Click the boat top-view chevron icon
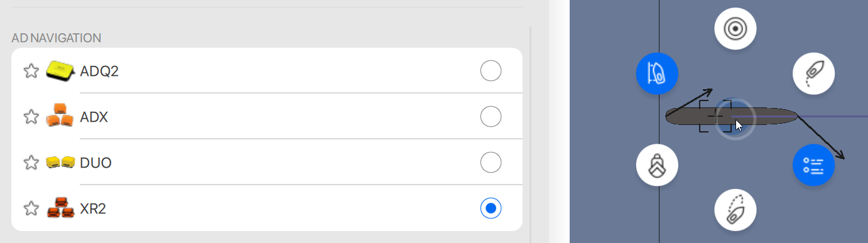Image resolution: width=868 pixels, height=243 pixels. click(x=657, y=166)
